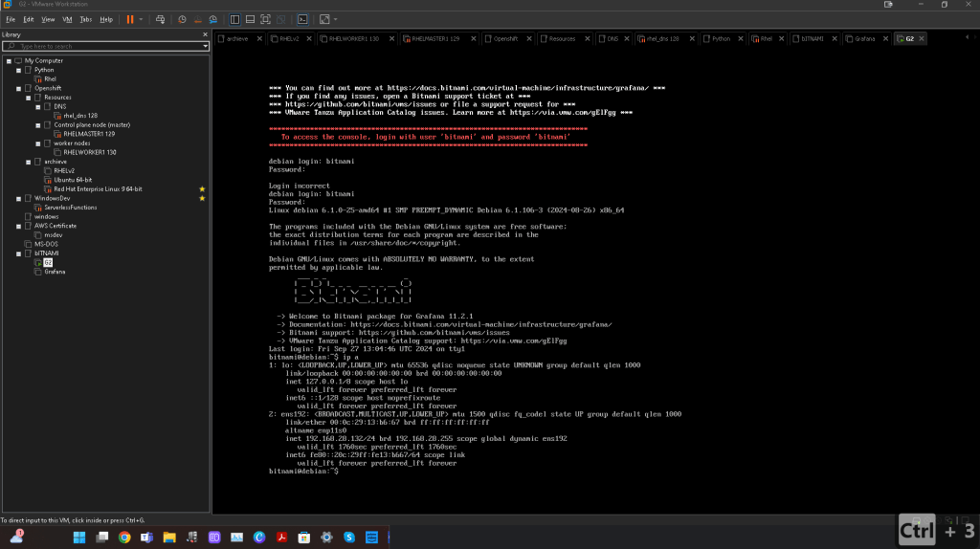
Task: Select Ubuntu 64-bit VM in library
Action: pos(73,180)
